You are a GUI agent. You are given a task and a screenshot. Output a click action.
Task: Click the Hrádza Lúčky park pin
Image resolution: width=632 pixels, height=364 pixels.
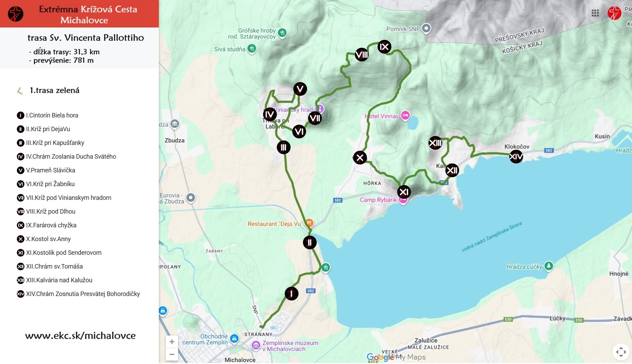click(548, 266)
